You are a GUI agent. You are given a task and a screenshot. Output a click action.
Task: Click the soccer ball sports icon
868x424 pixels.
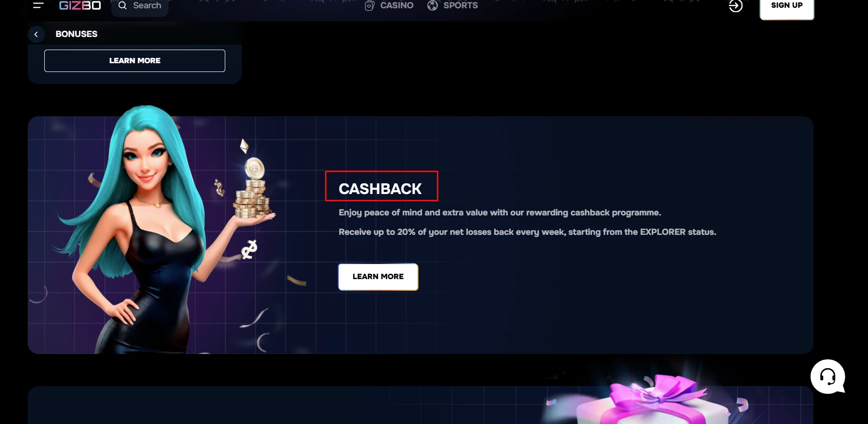pos(433,5)
